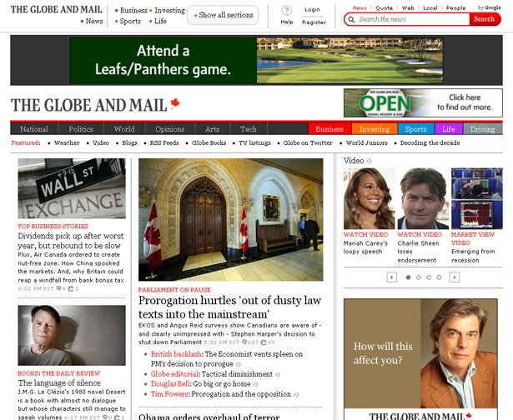Viewport: 513px width, 420px height.
Task: Select the Local search scope
Action: pos(430,7)
